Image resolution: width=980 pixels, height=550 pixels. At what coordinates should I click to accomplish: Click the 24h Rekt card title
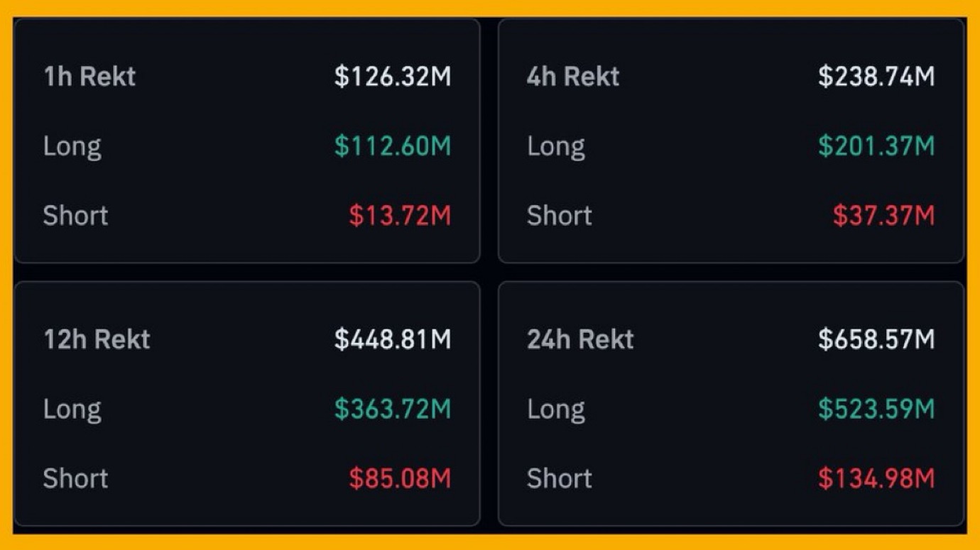click(580, 339)
